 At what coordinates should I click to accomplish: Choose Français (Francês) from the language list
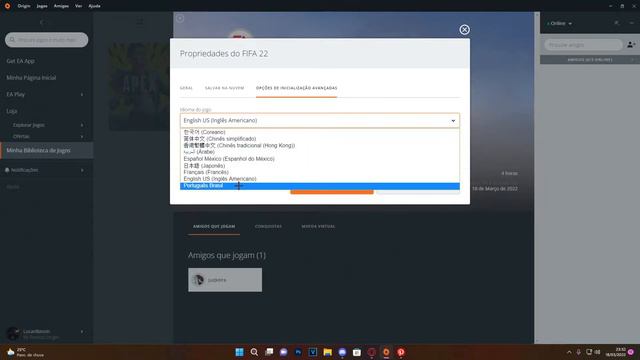coord(320,172)
